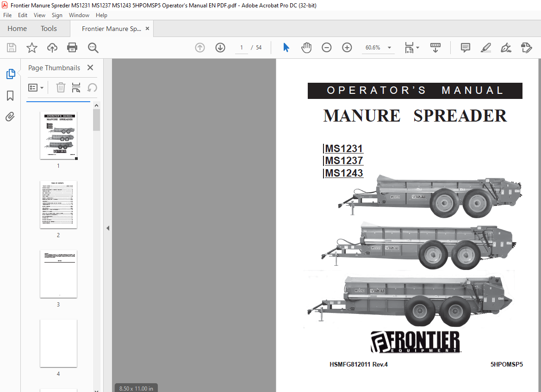Select the Frontier Manure Sp... document tab

tap(112, 29)
